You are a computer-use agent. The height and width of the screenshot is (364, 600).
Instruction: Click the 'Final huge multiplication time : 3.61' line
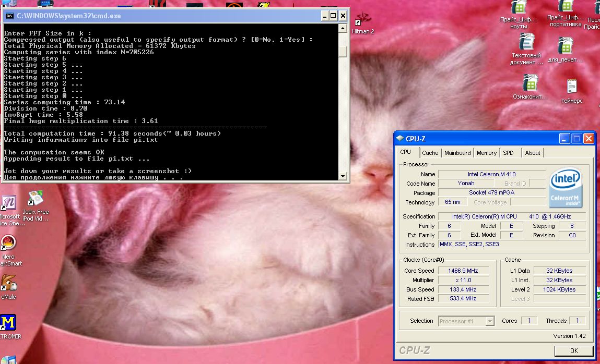(81, 120)
